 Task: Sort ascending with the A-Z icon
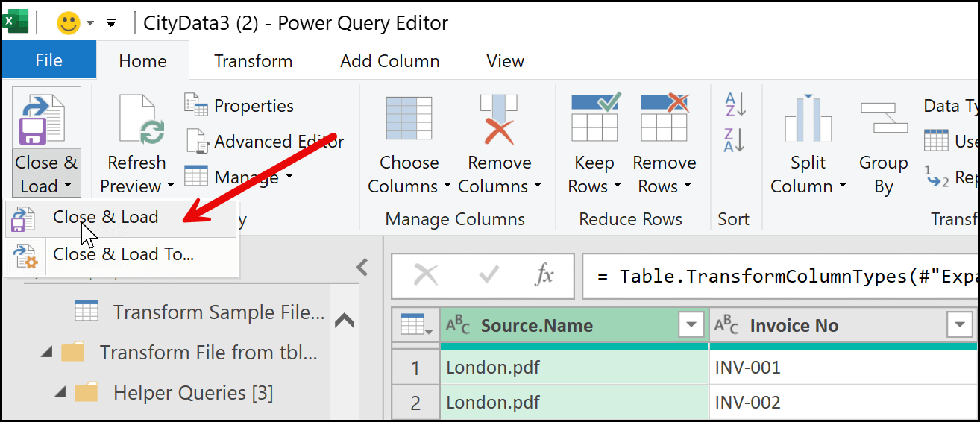(734, 105)
